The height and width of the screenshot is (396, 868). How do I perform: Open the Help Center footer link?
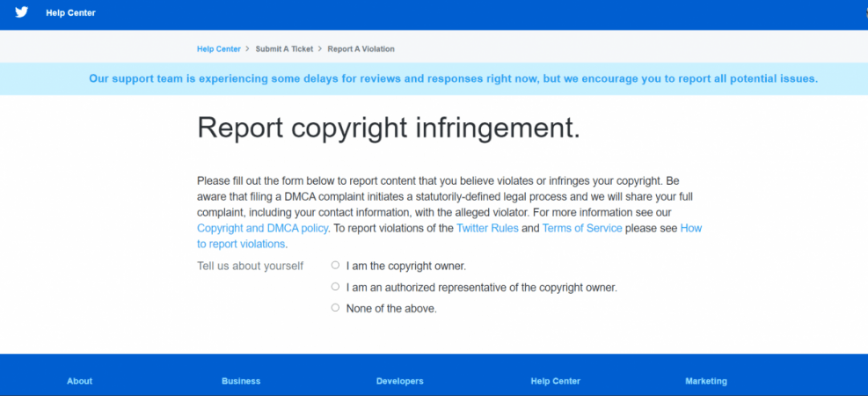(555, 381)
